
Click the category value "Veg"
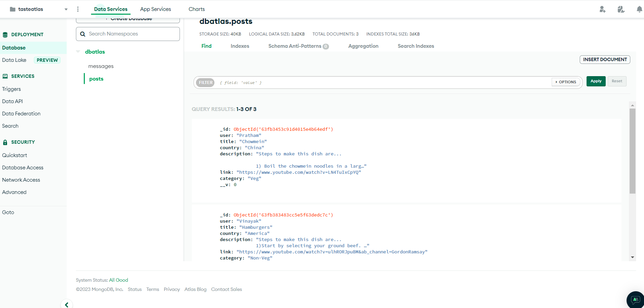(x=254, y=179)
